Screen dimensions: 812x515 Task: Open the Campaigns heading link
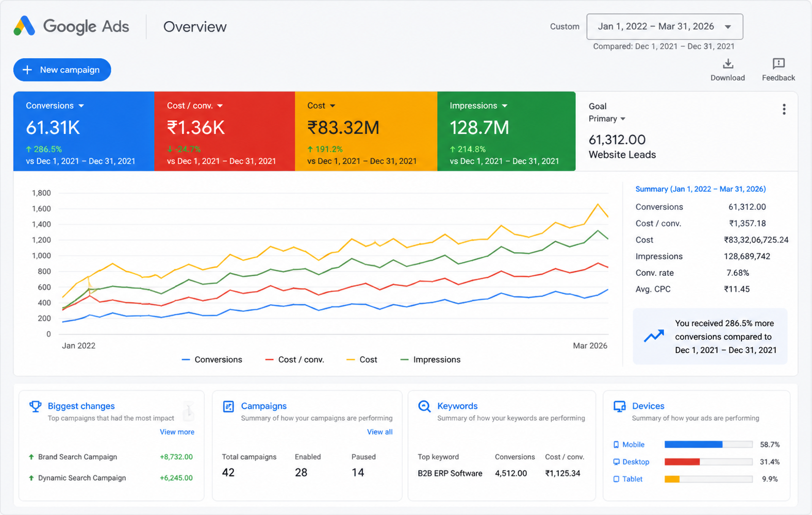pyautogui.click(x=264, y=406)
